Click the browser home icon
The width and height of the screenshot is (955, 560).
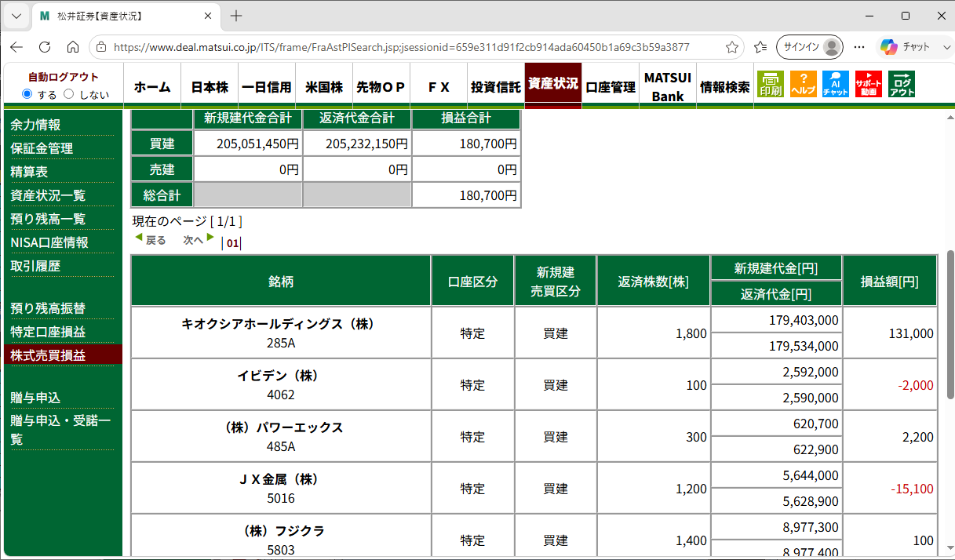73,47
